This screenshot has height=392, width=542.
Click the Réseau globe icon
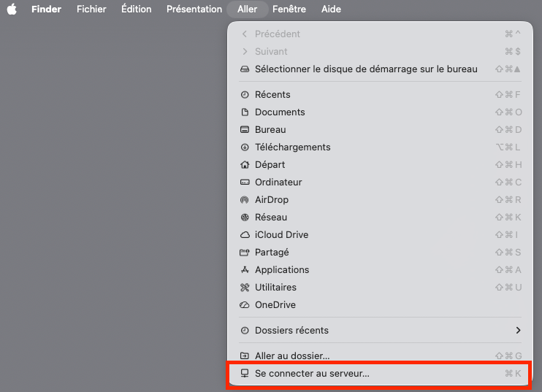click(245, 218)
